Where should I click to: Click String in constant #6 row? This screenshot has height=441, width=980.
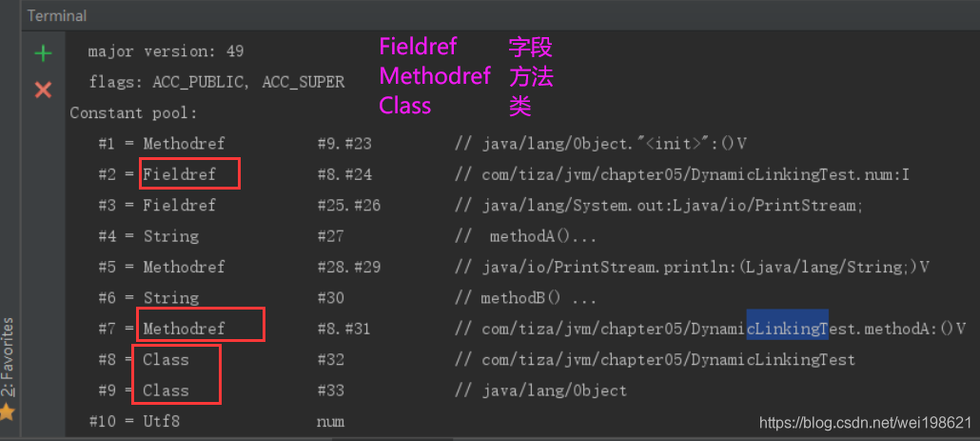pyautogui.click(x=170, y=298)
